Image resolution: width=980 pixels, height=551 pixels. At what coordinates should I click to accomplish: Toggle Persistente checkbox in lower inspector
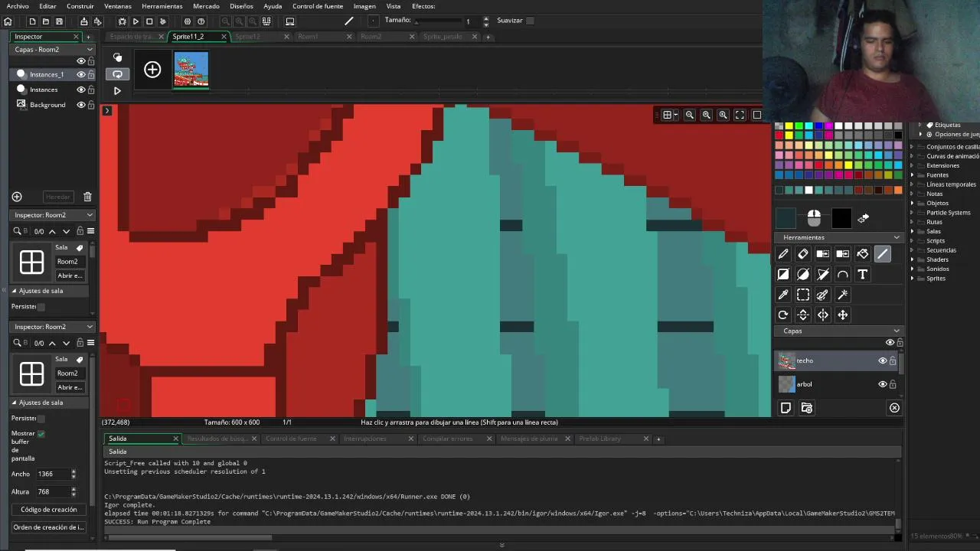[x=41, y=419]
